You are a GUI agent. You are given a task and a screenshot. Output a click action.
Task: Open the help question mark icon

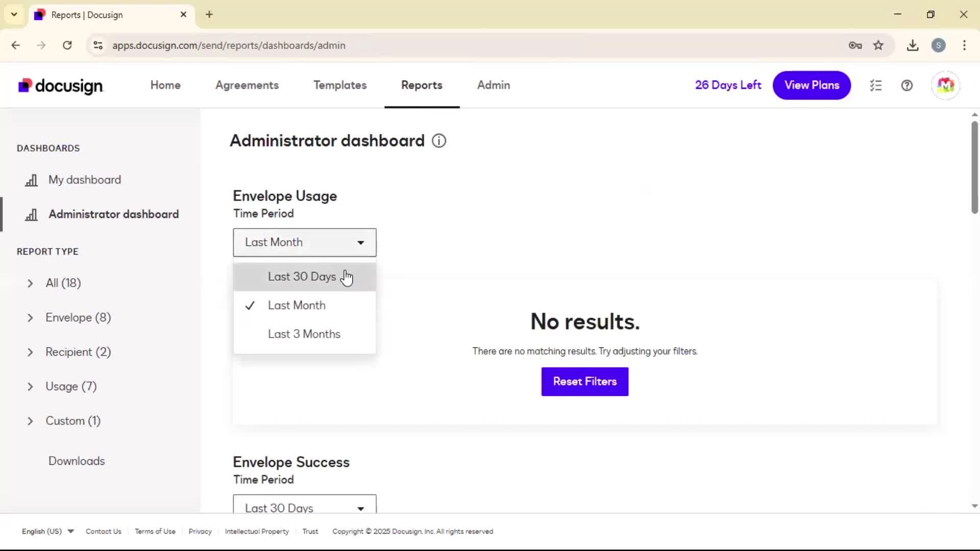(907, 86)
